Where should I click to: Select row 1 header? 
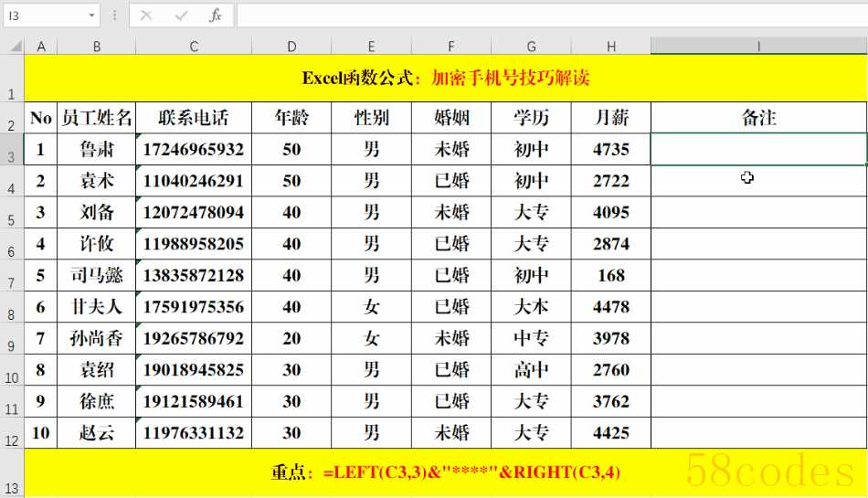point(12,78)
